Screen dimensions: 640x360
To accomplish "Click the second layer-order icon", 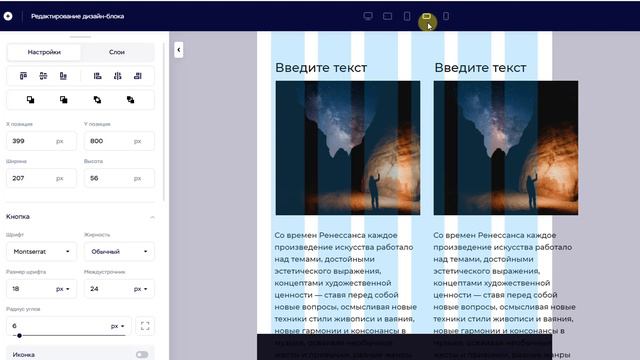I will [x=64, y=100].
